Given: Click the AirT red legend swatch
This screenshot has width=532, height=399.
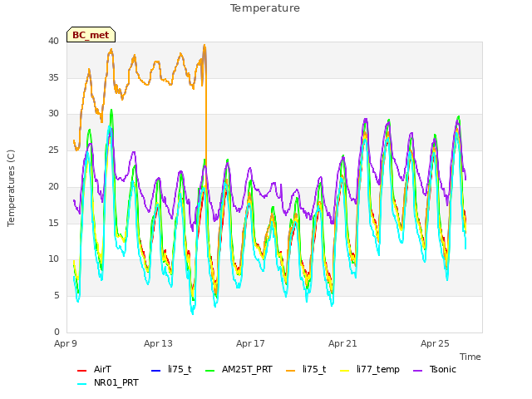Looking at the screenshot, I should point(81,370).
